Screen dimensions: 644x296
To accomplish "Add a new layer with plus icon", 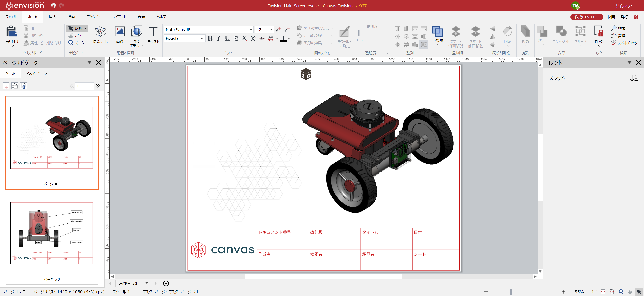I will click(x=166, y=283).
